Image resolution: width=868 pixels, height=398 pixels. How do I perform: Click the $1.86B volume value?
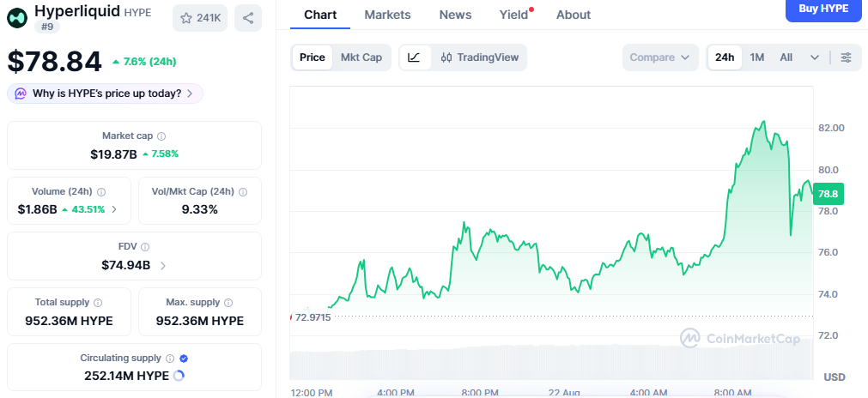(x=38, y=209)
